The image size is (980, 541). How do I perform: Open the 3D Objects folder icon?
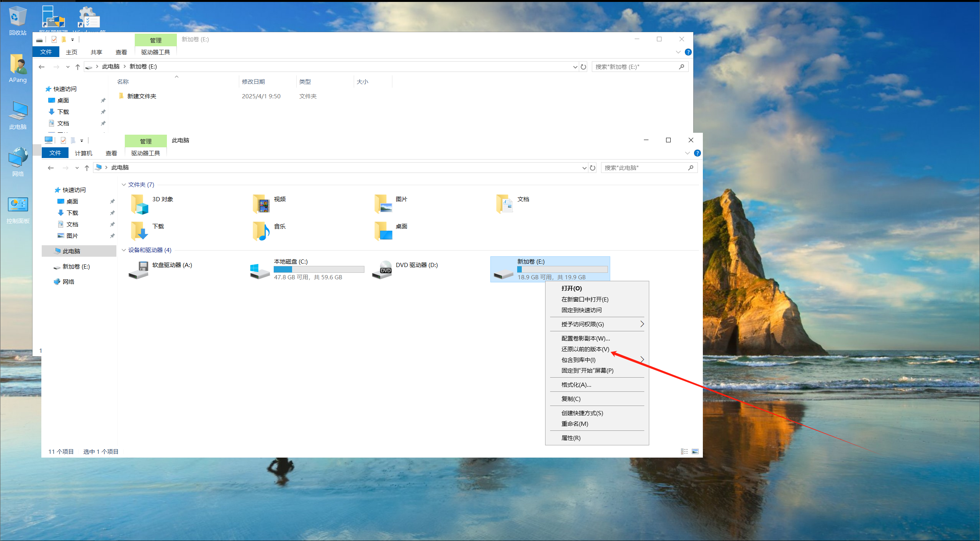139,204
